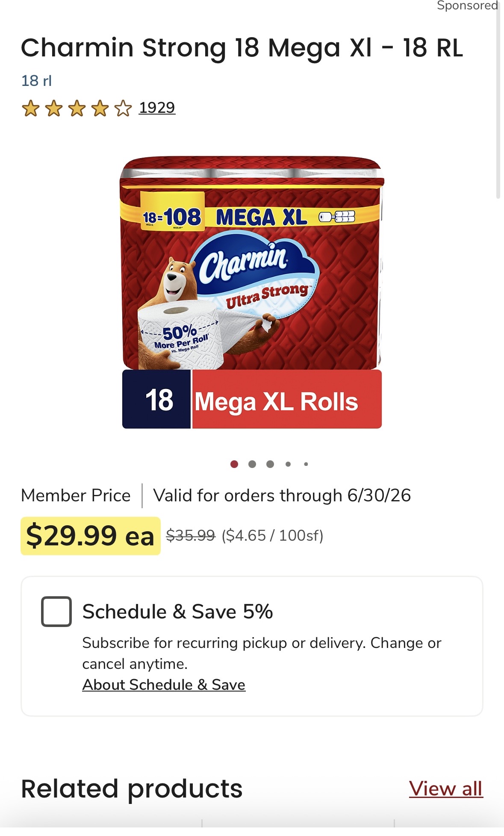Click the Charmin Strong 18 Mega XL title
Image resolution: width=504 pixels, height=836 pixels.
pos(242,47)
